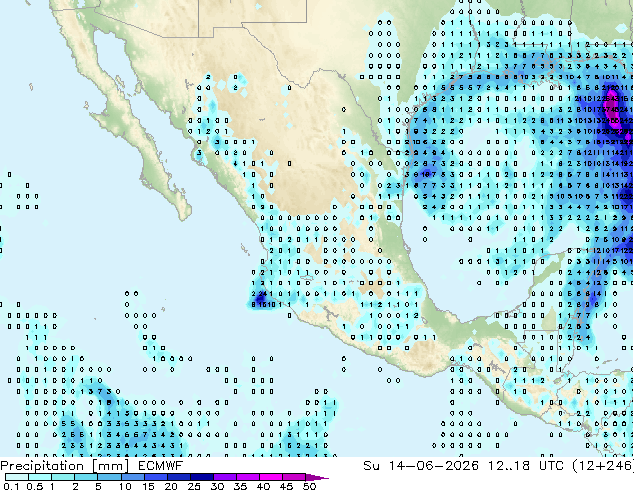Click the "UTC" label in the timestamp
This screenshot has height=490, width=634.
551,466
